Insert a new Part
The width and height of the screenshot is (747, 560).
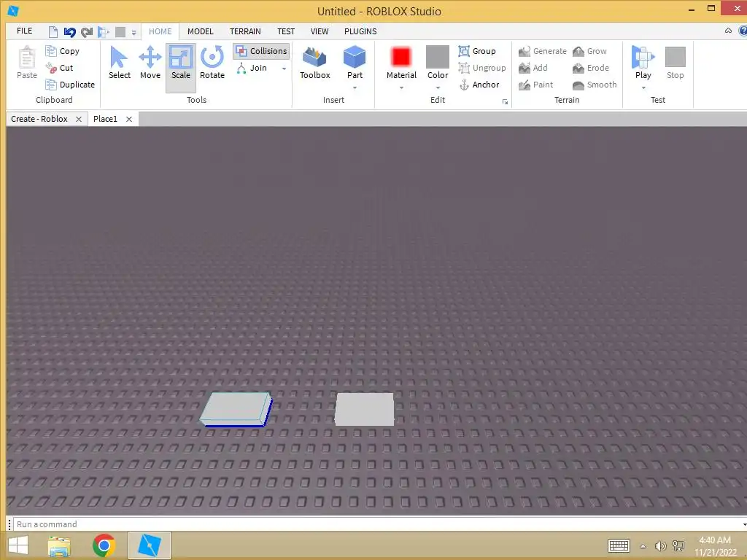point(355,63)
